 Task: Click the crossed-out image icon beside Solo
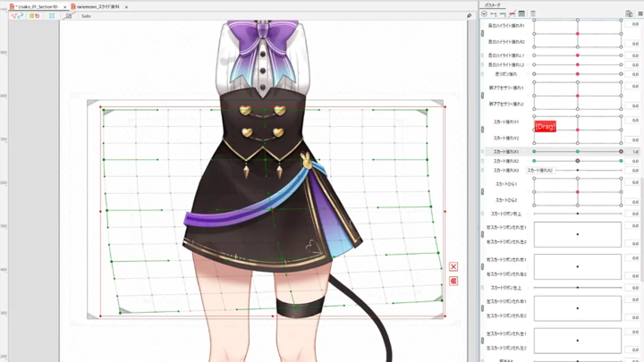(x=68, y=16)
